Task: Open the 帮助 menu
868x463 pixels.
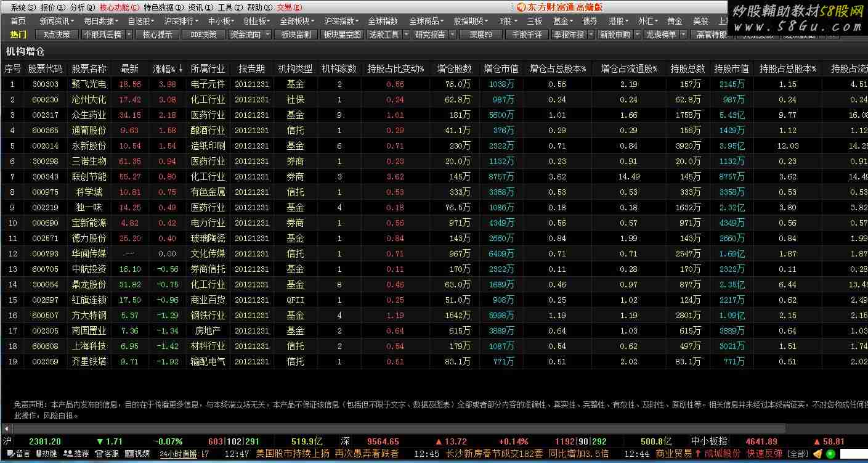Action: pos(259,7)
